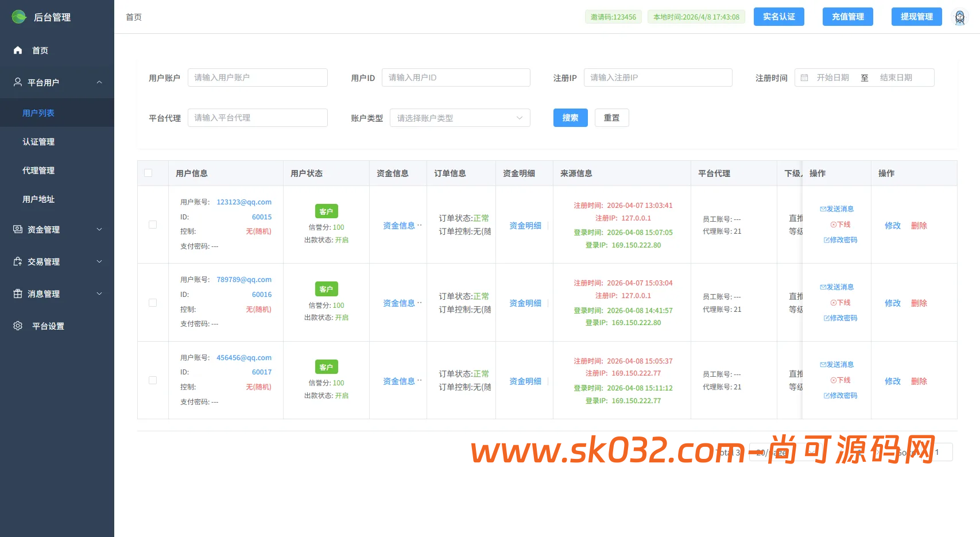Click the user icon beside 平台用户
The image size is (980, 537).
coord(18,82)
